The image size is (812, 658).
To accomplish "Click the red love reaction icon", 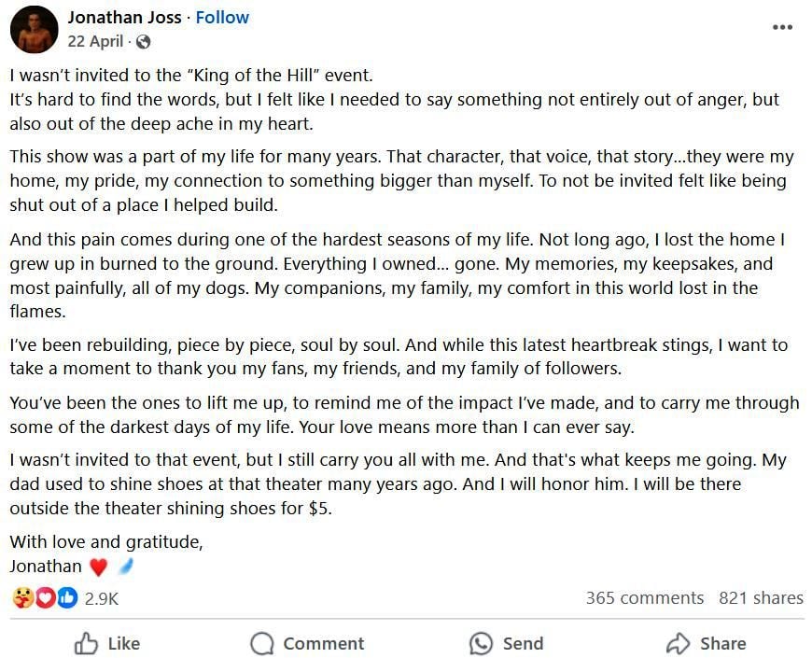I will coord(45,598).
